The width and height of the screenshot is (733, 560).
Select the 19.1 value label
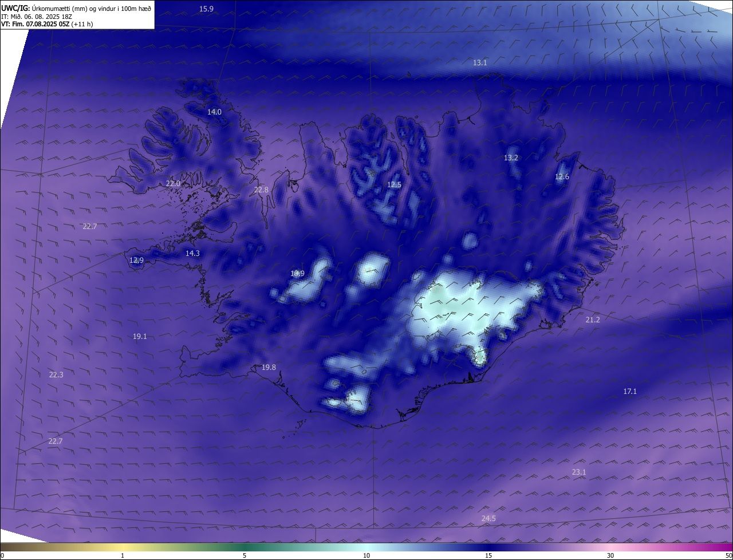[x=140, y=336]
